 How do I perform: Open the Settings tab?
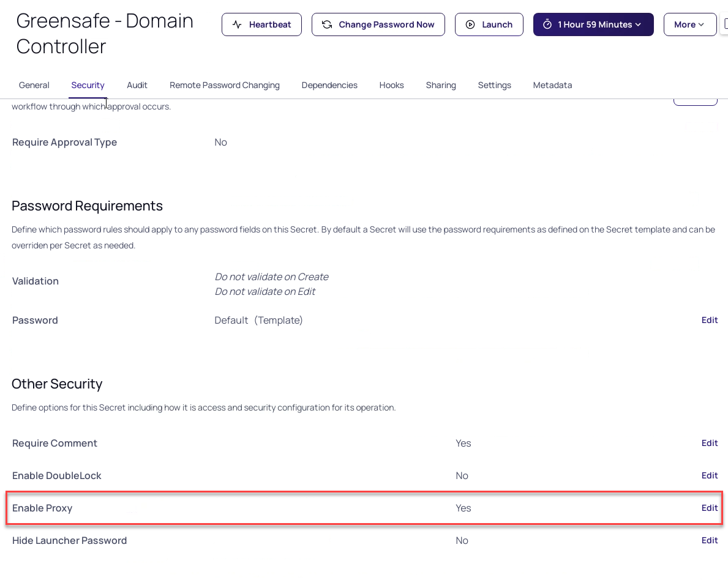pyautogui.click(x=494, y=85)
